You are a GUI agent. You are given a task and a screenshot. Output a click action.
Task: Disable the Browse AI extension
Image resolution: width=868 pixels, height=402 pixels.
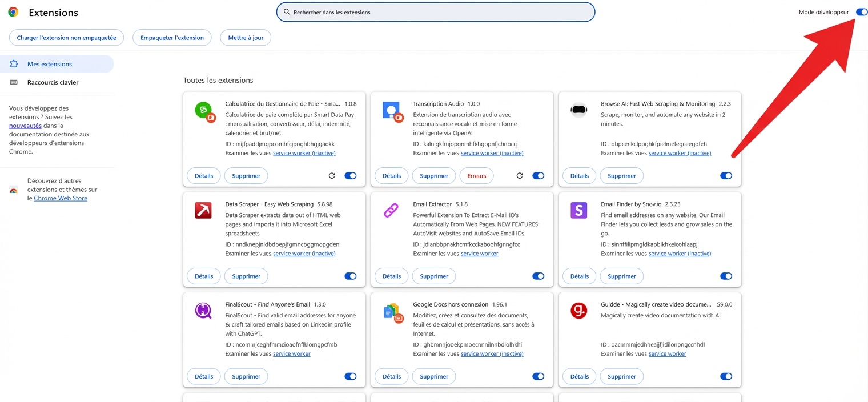(726, 175)
